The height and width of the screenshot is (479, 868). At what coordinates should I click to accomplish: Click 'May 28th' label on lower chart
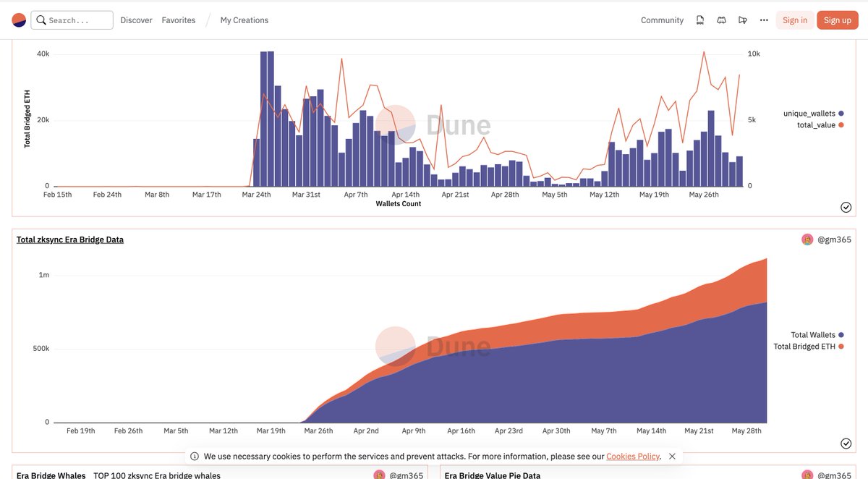[x=746, y=431]
